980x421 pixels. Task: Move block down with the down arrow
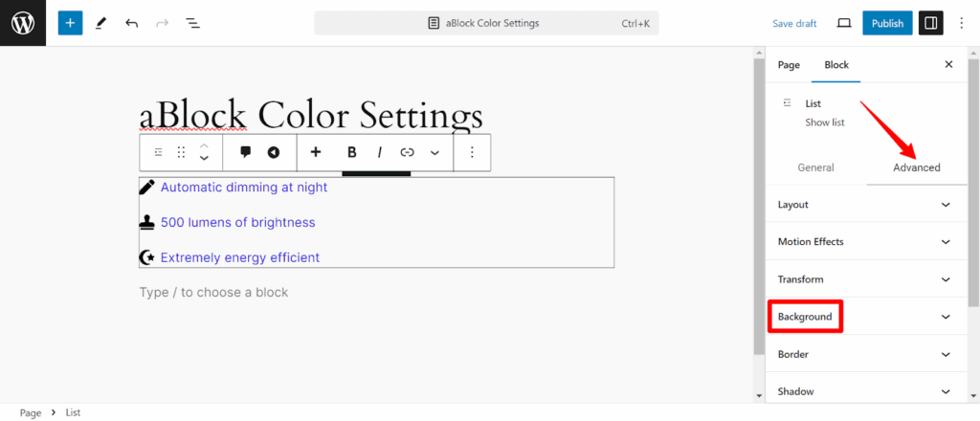[204, 159]
